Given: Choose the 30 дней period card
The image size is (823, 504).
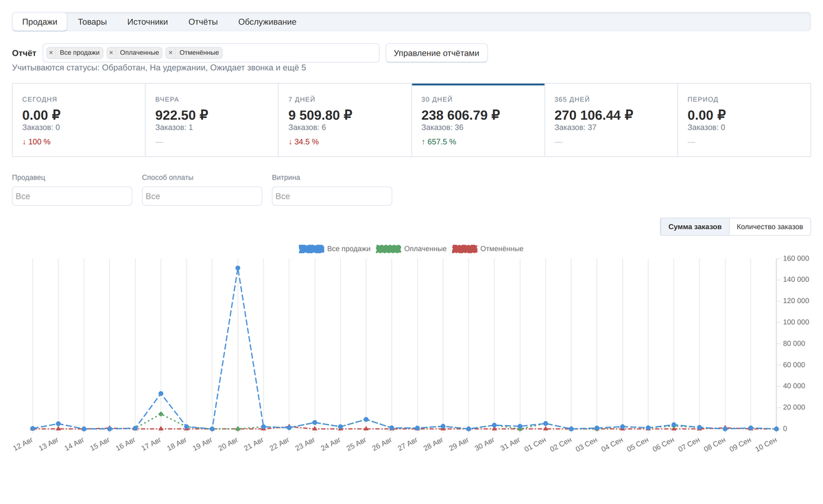Looking at the screenshot, I should tap(478, 120).
